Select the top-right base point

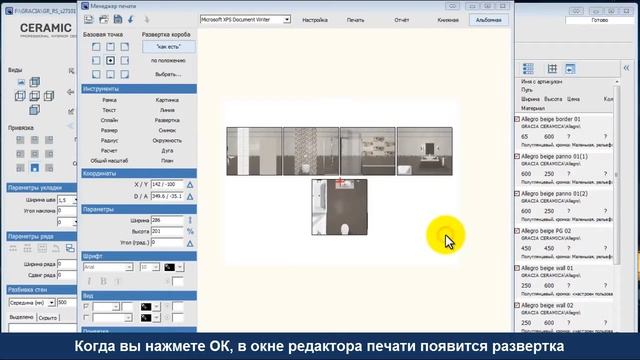[124, 47]
